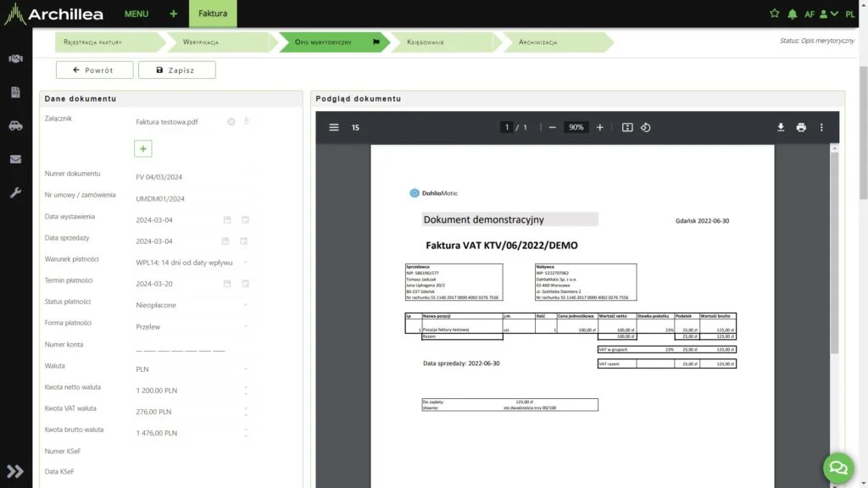This screenshot has height=488, width=868.
Task: Click the Numer dokumentu input field
Action: [191, 177]
